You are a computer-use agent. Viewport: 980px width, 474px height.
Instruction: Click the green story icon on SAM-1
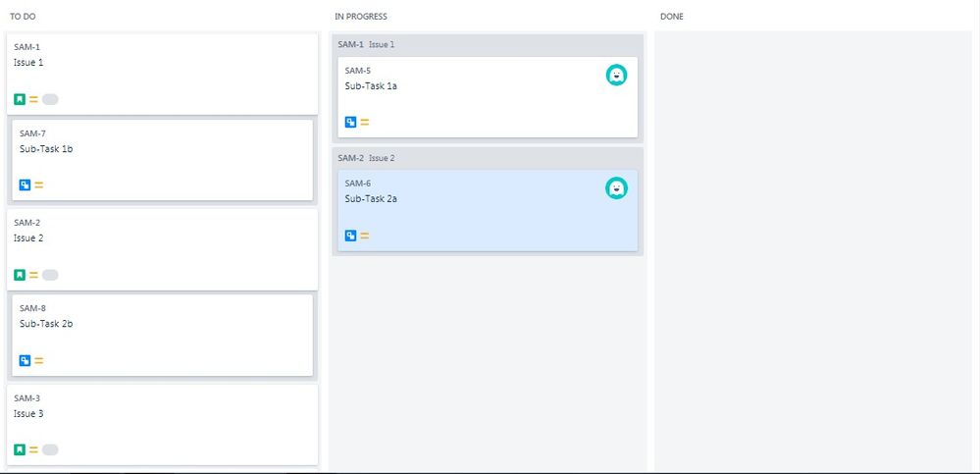click(x=20, y=99)
